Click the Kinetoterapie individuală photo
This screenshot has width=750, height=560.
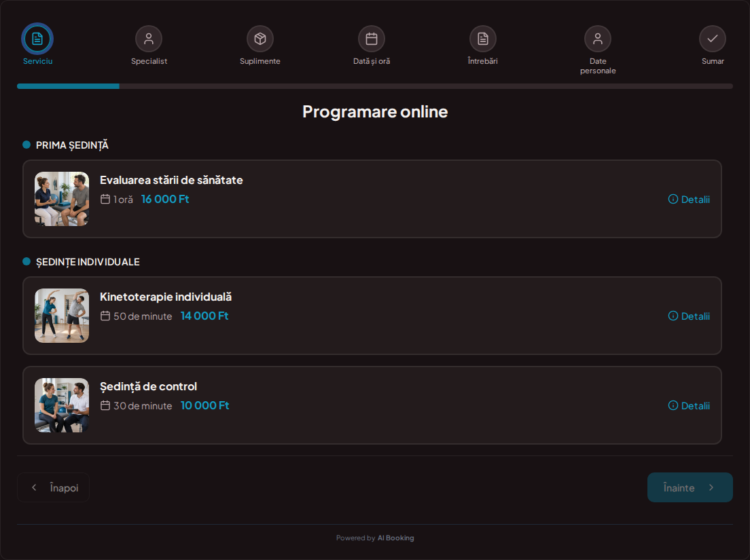click(62, 316)
